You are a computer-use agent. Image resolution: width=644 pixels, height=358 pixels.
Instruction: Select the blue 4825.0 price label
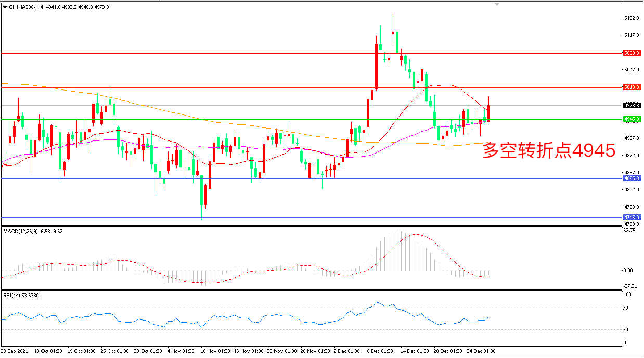631,178
